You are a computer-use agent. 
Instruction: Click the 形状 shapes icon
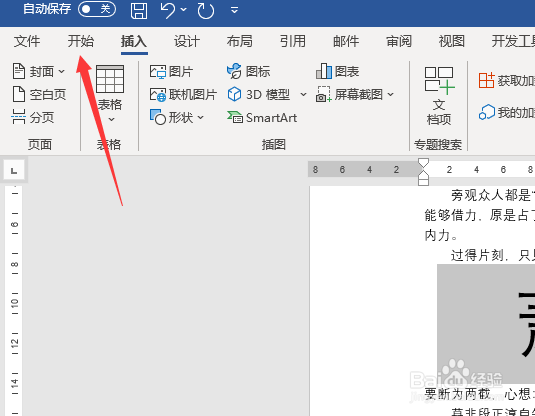pyautogui.click(x=158, y=117)
